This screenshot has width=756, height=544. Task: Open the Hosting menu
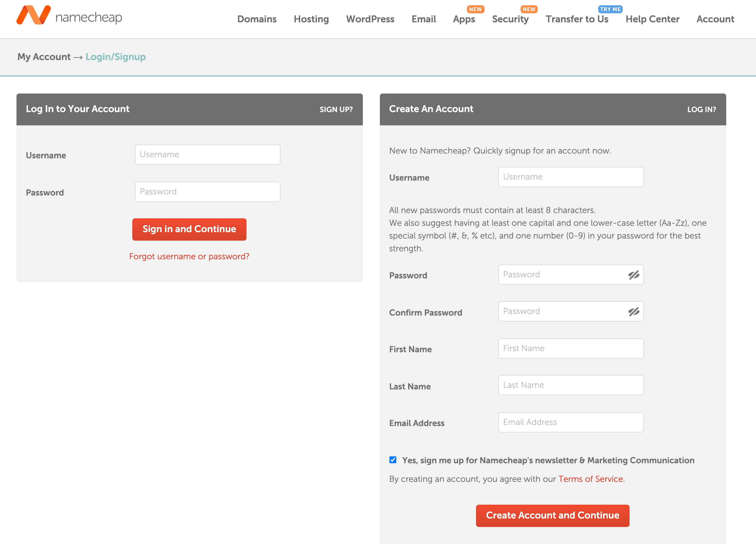(x=311, y=19)
